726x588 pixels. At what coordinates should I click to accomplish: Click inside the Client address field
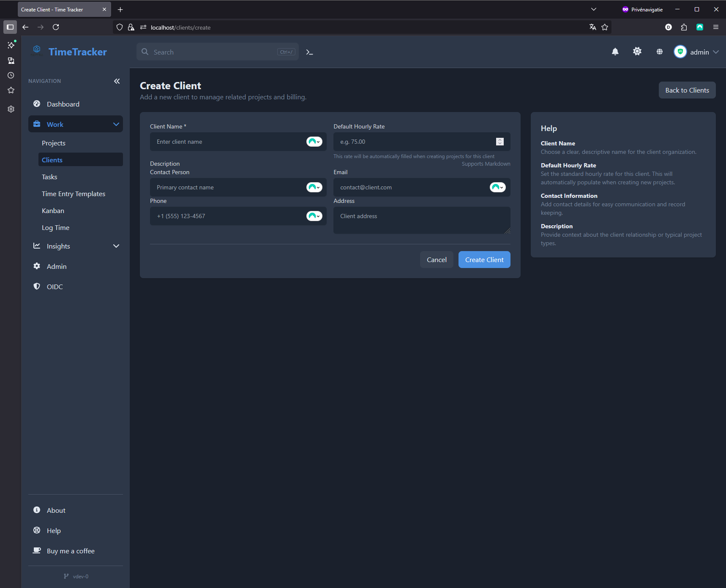click(421, 220)
